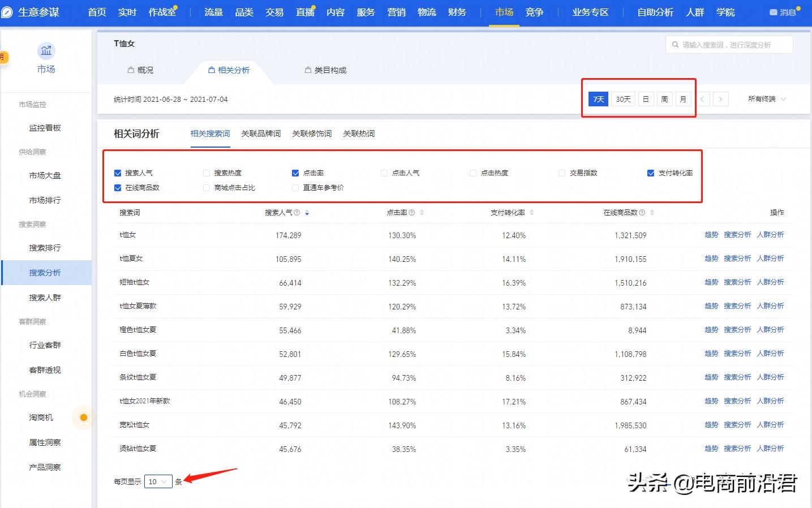Click the magnifier icon in the search box
This screenshot has width=812, height=508.
(x=675, y=44)
